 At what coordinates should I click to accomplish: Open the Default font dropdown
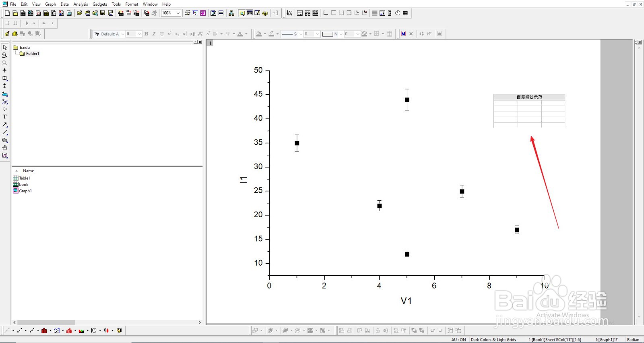[123, 34]
